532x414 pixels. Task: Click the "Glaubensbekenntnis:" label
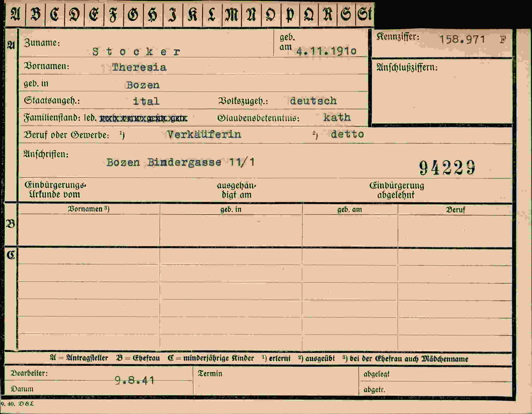(x=258, y=118)
